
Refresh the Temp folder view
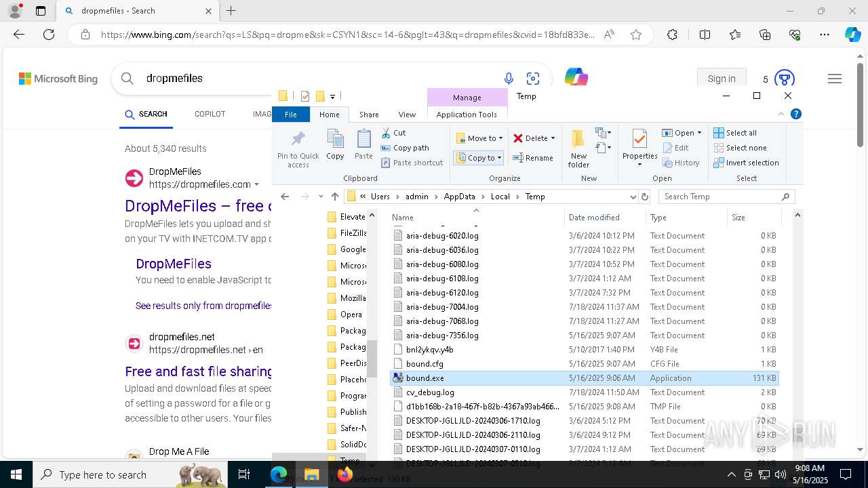[x=645, y=197]
